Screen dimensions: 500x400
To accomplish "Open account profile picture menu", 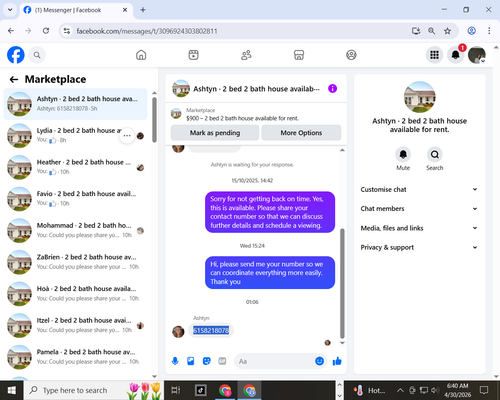I will click(x=477, y=55).
